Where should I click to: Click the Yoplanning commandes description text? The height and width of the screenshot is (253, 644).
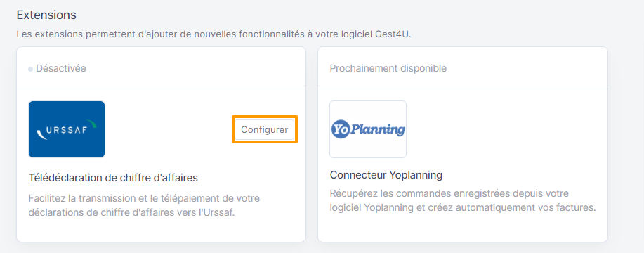click(463, 200)
